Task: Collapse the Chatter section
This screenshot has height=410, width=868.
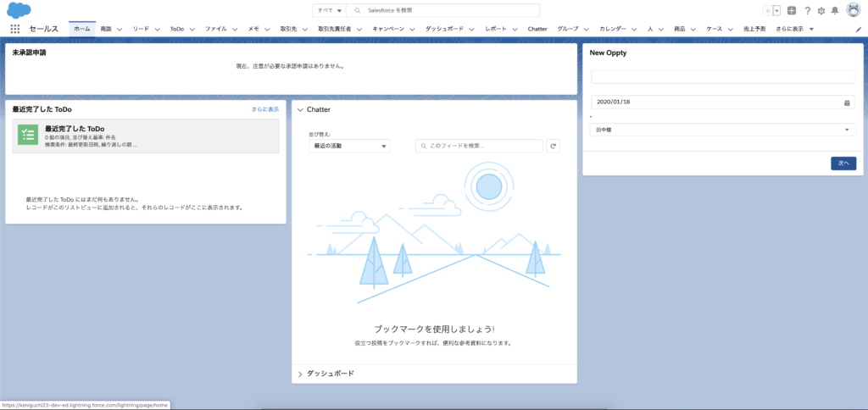Action: tap(301, 109)
